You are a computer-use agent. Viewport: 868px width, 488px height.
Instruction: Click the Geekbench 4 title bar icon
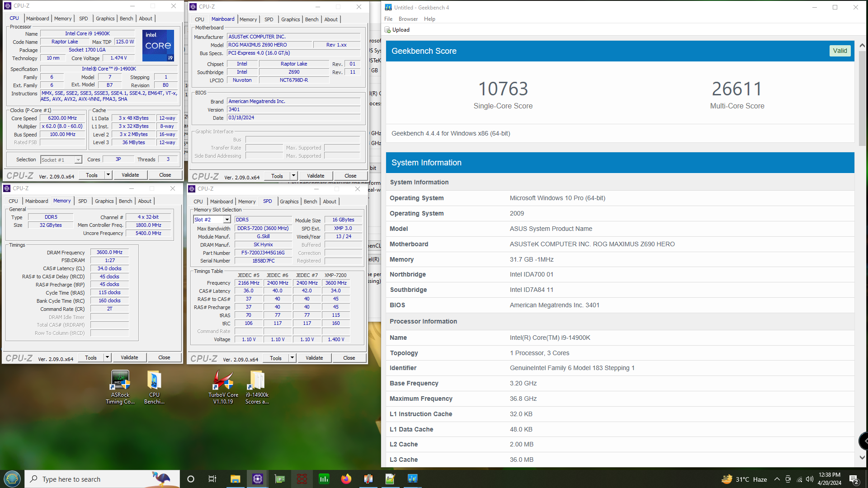[x=388, y=7]
